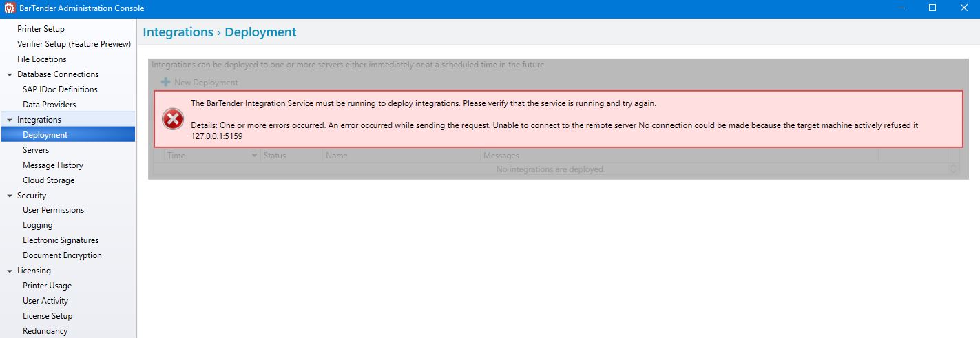Viewport: 980px width, 338px height.
Task: Open Time column dropdown arrow
Action: [x=255, y=156]
